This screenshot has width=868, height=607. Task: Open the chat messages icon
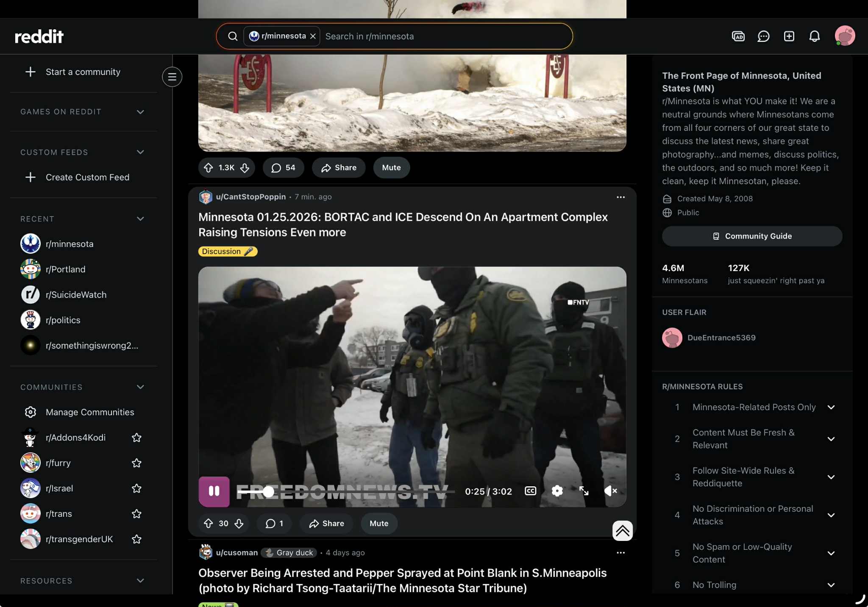click(x=763, y=36)
